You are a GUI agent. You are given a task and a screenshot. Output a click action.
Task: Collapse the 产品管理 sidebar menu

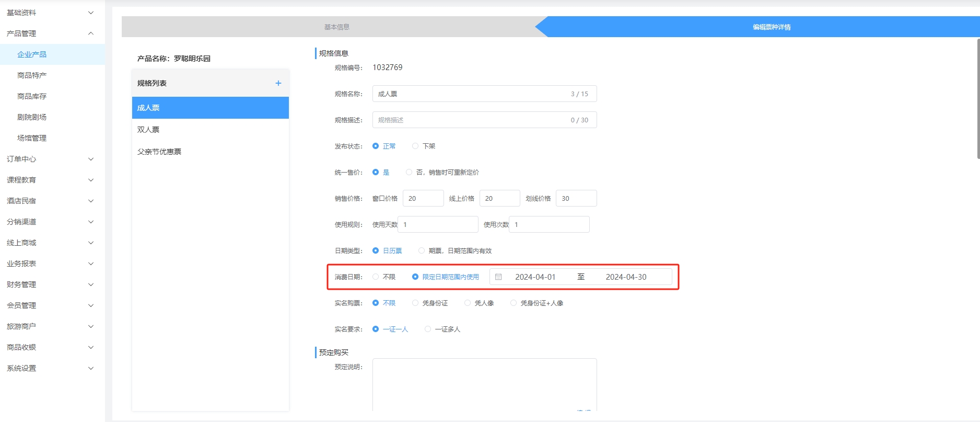50,33
